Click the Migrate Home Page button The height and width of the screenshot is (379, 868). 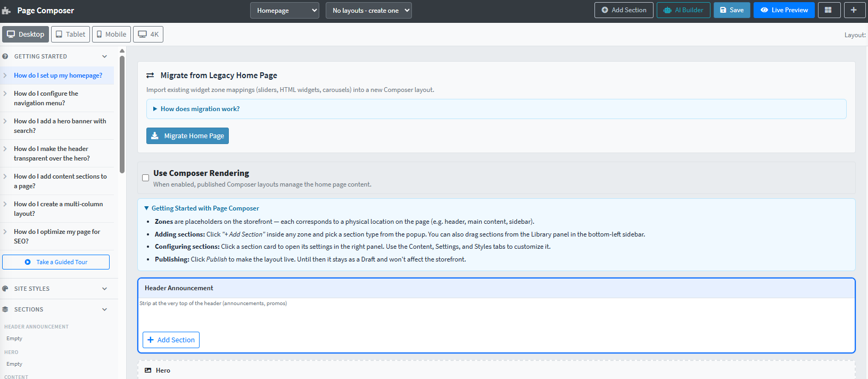[x=187, y=136]
